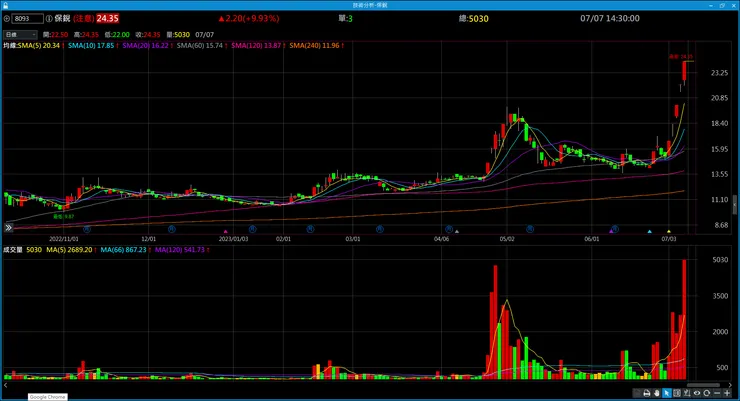Click the lock icon in the title bar

(x=5, y=5)
